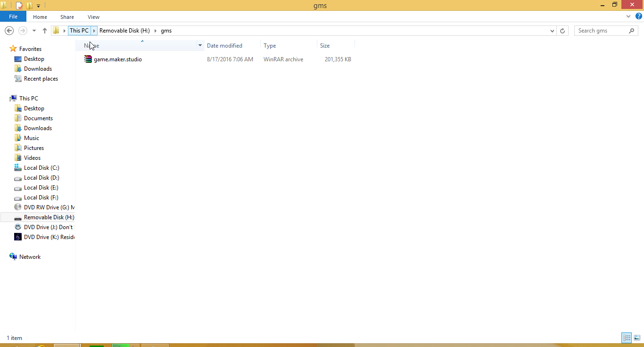Click the Videos folder icon
644x347 pixels.
pyautogui.click(x=18, y=158)
